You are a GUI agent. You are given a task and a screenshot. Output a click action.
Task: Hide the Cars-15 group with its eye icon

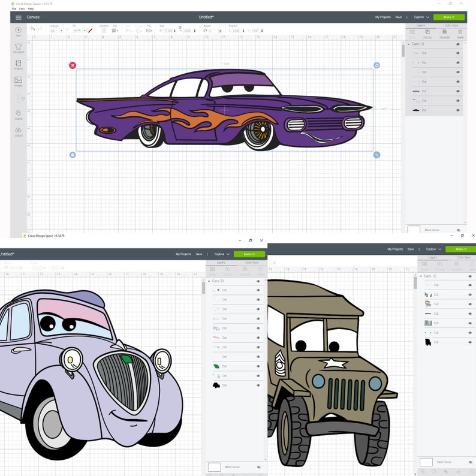(x=470, y=276)
